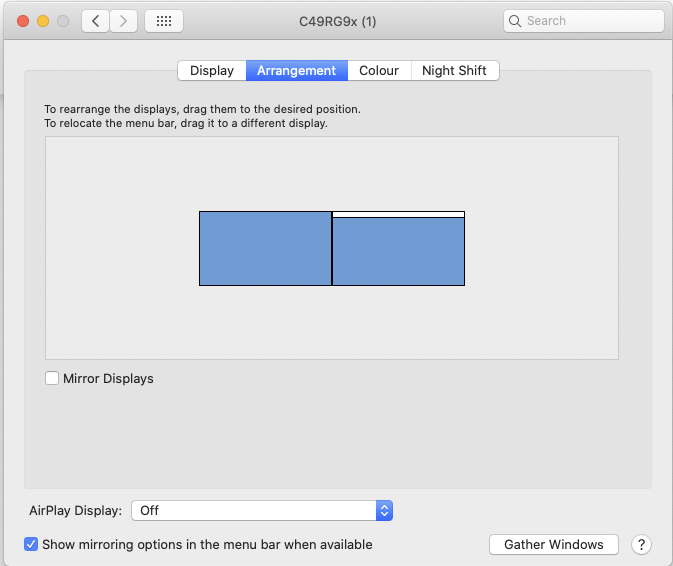The height and width of the screenshot is (566, 673).
Task: Show all preferences via grid icon
Action: (x=164, y=21)
